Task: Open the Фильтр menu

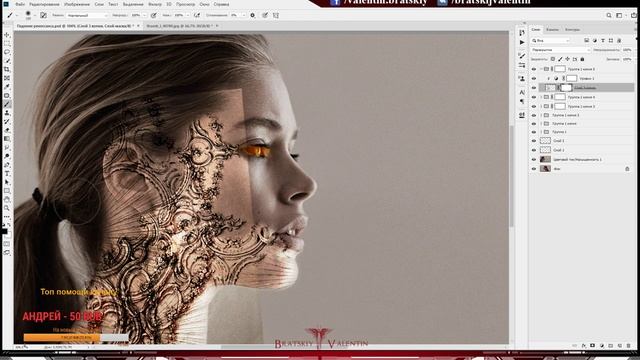Action: pos(155,4)
